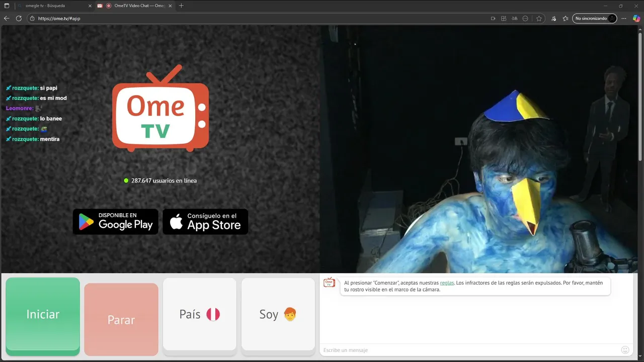
Task: Reload the current page
Action: coord(19,18)
